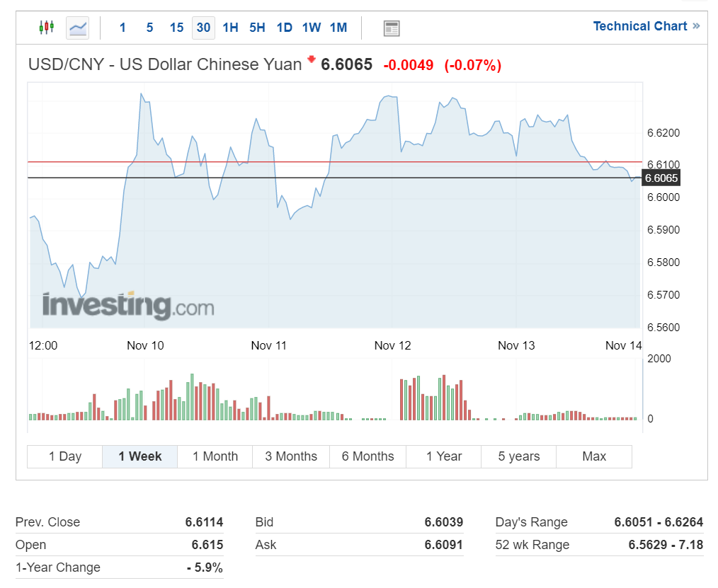Select the 1 Week range tab
Screen dimensions: 718x588
140,456
